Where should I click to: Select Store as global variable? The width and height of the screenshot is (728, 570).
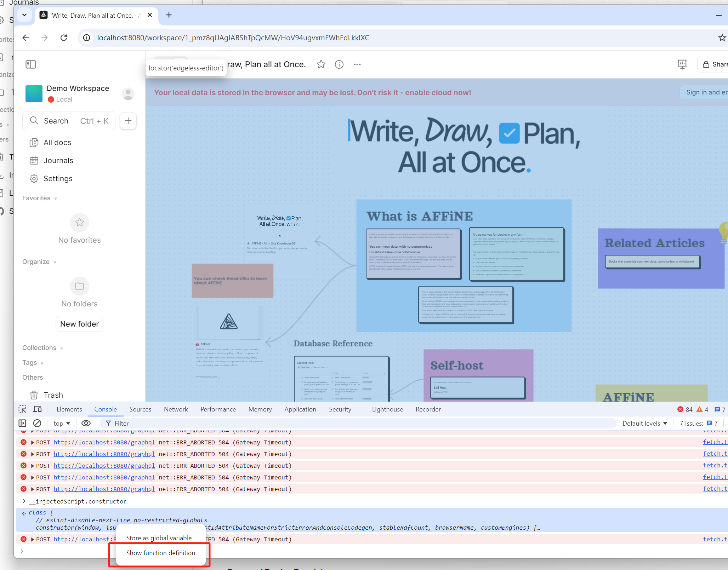159,538
